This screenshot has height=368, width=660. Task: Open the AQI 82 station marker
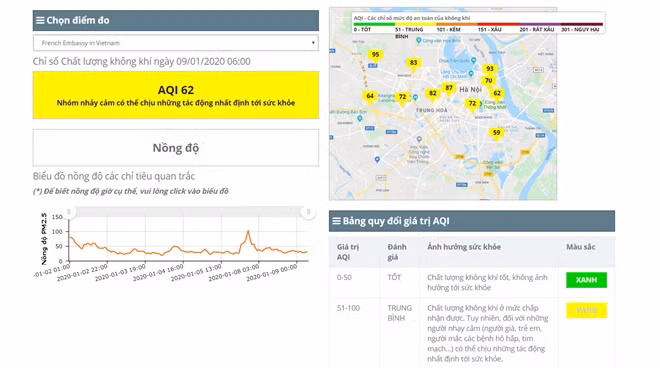433,93
